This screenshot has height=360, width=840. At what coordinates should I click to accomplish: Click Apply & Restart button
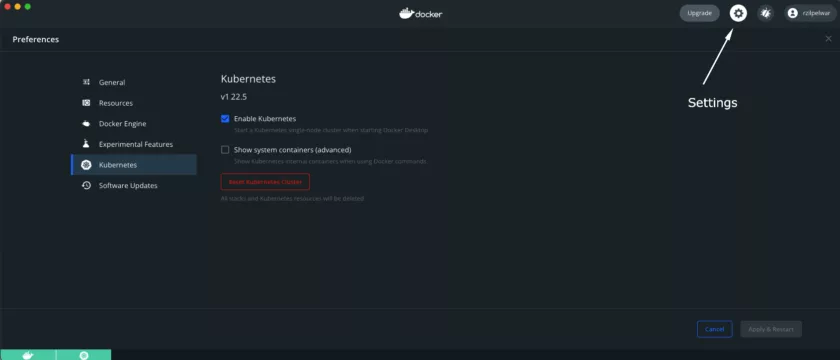[771, 329]
